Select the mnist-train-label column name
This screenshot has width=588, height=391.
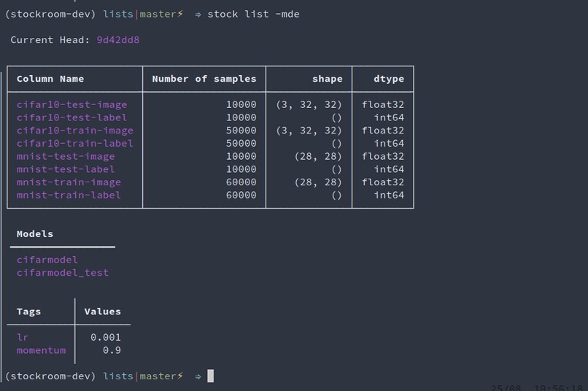pyautogui.click(x=69, y=195)
